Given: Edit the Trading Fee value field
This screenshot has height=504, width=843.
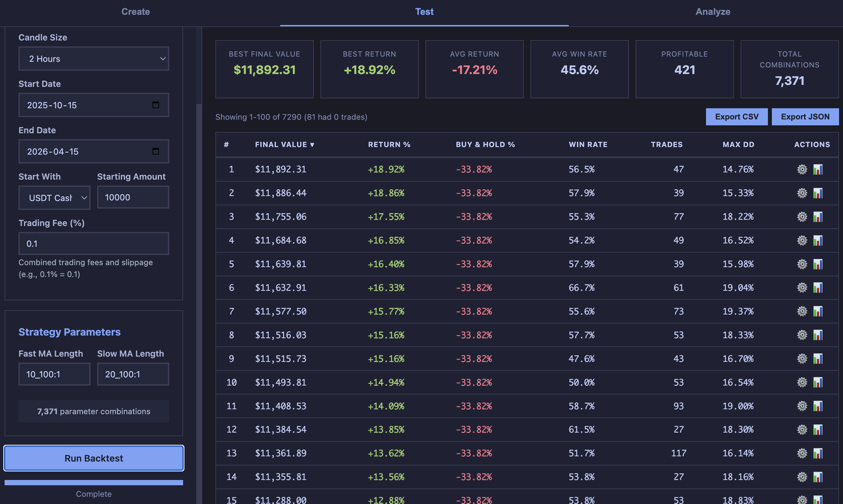Looking at the screenshot, I should [x=94, y=243].
